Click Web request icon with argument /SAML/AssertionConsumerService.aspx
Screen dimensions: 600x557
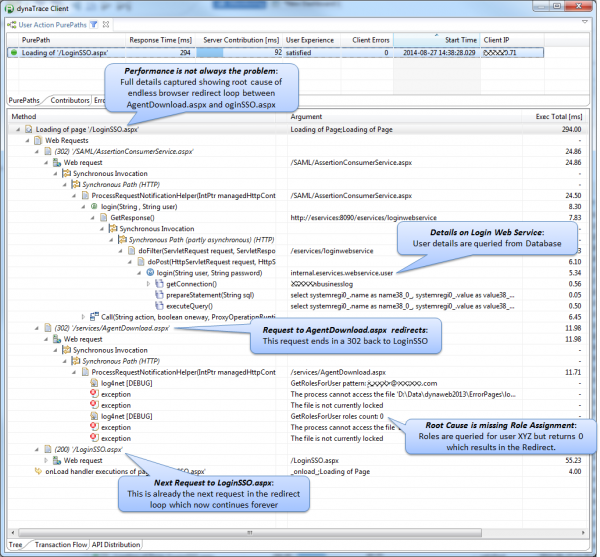[x=57, y=163]
